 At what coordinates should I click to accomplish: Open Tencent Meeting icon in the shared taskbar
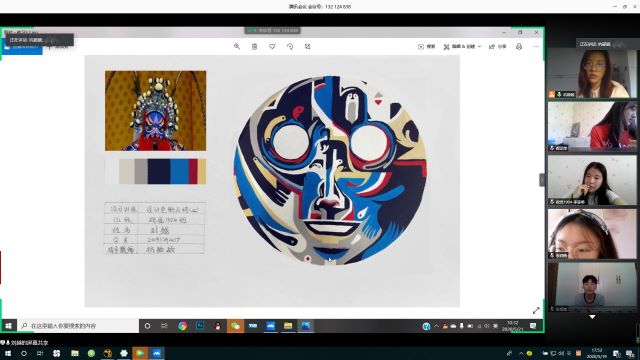point(271,326)
